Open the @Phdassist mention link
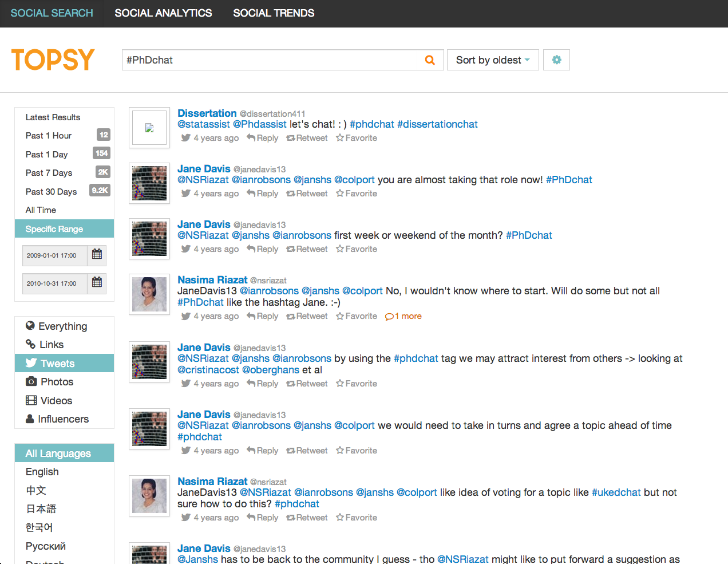 pyautogui.click(x=260, y=124)
